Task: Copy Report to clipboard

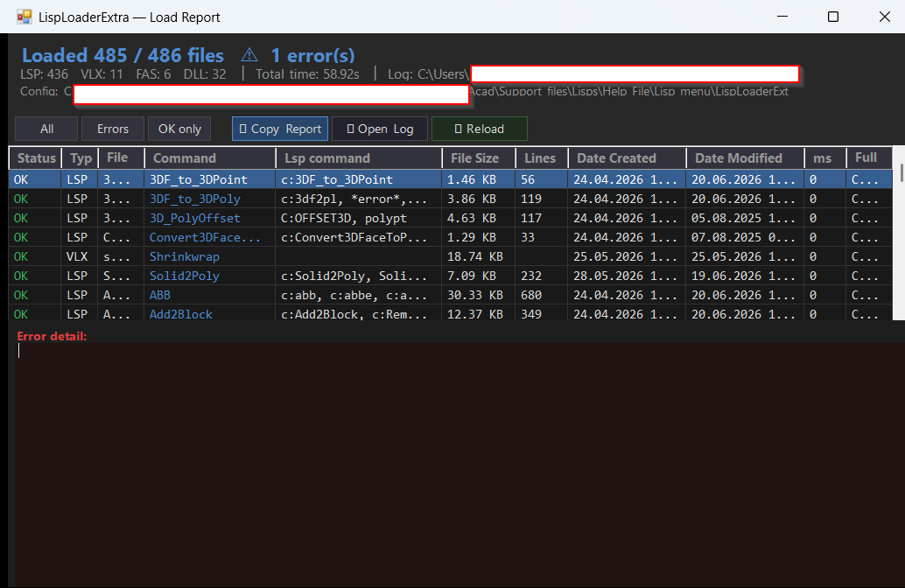Action: click(x=280, y=129)
